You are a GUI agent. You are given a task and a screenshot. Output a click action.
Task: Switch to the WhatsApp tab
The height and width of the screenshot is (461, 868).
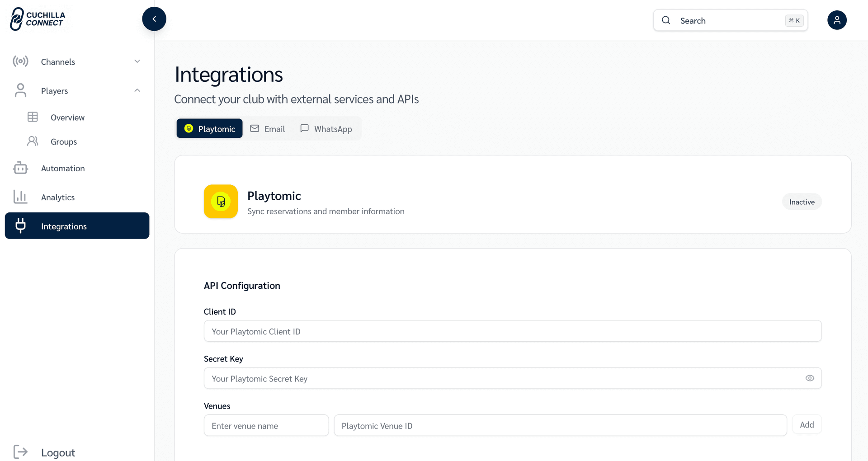pos(326,128)
